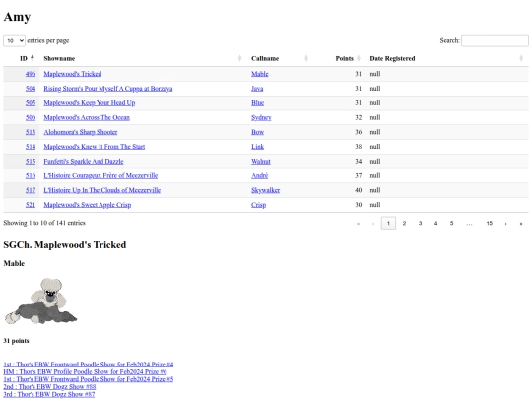Click the last page double arrow
This screenshot has width=532, height=399.
[521, 224]
